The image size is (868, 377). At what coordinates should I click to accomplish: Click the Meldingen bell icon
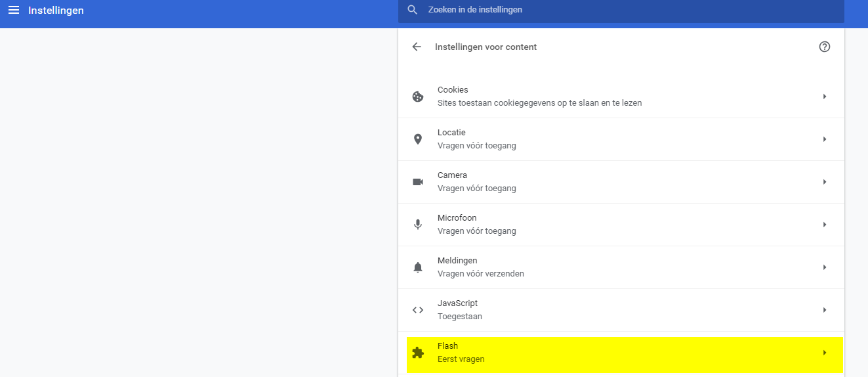pos(418,267)
